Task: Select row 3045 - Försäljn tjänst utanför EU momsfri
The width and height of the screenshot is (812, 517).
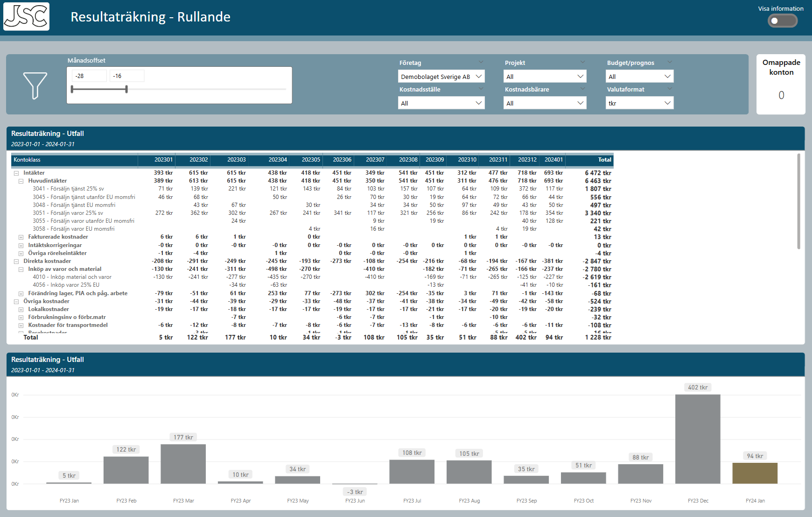Action: pyautogui.click(x=84, y=197)
